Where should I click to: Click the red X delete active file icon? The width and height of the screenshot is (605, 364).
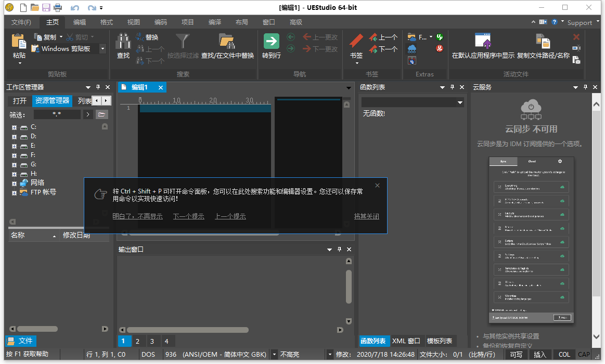[x=576, y=37]
